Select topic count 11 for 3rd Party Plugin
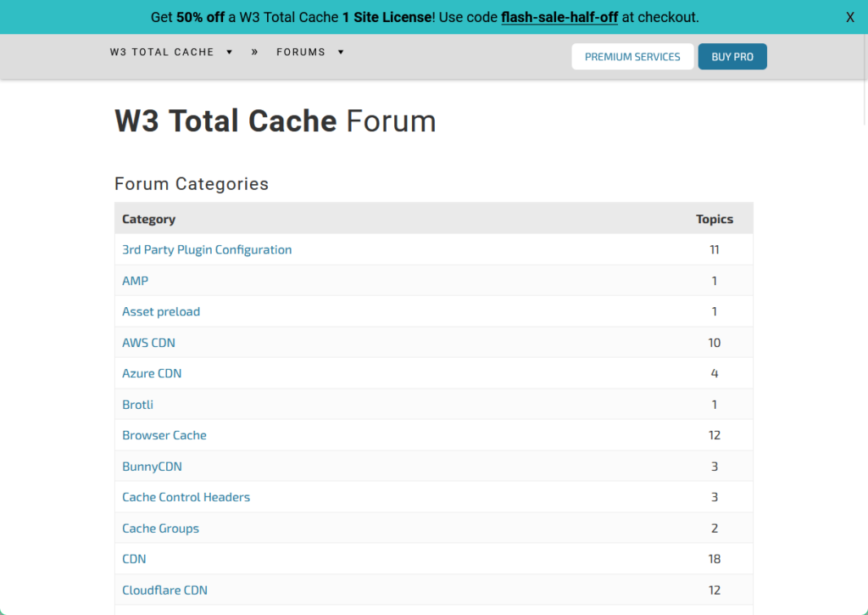The height and width of the screenshot is (615, 868). point(714,249)
